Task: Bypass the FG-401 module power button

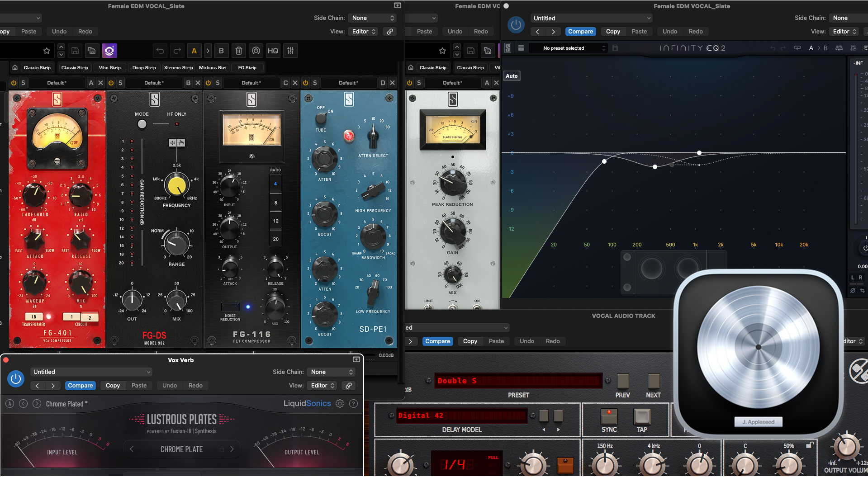Action: point(14,83)
